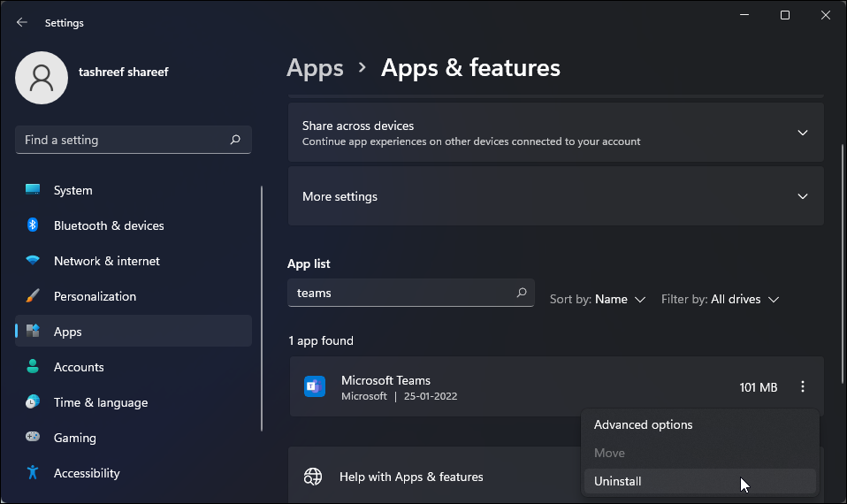Choose Uninstall from the context menu
The height and width of the screenshot is (504, 847).
pos(618,481)
